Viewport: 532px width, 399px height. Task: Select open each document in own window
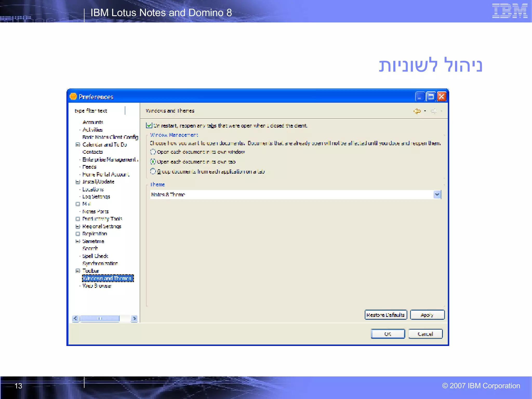(x=153, y=152)
